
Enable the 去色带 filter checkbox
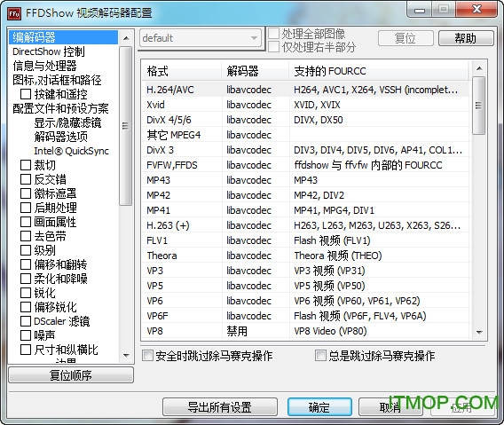pyautogui.click(x=26, y=236)
